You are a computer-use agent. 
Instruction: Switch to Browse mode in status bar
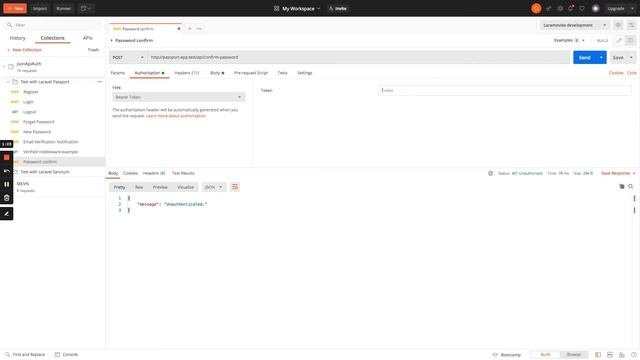tap(573, 355)
